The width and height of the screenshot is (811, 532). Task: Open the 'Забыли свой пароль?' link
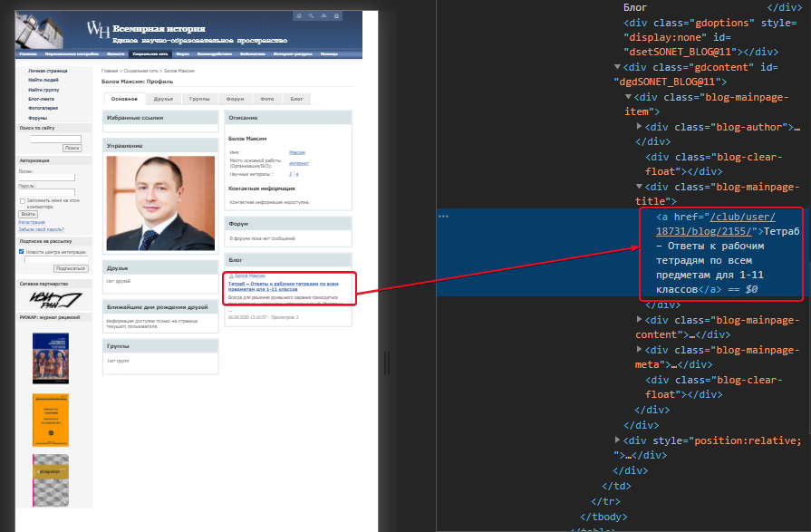coord(42,229)
